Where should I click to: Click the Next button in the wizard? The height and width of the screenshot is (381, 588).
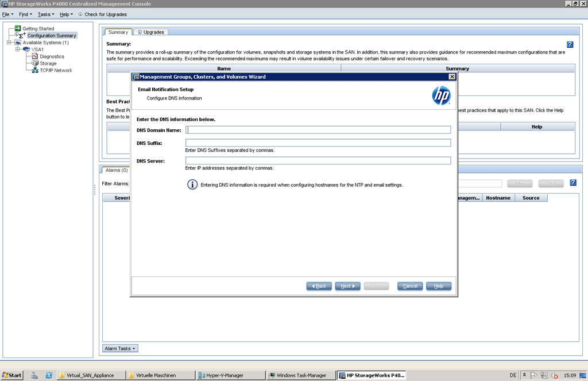pyautogui.click(x=347, y=286)
